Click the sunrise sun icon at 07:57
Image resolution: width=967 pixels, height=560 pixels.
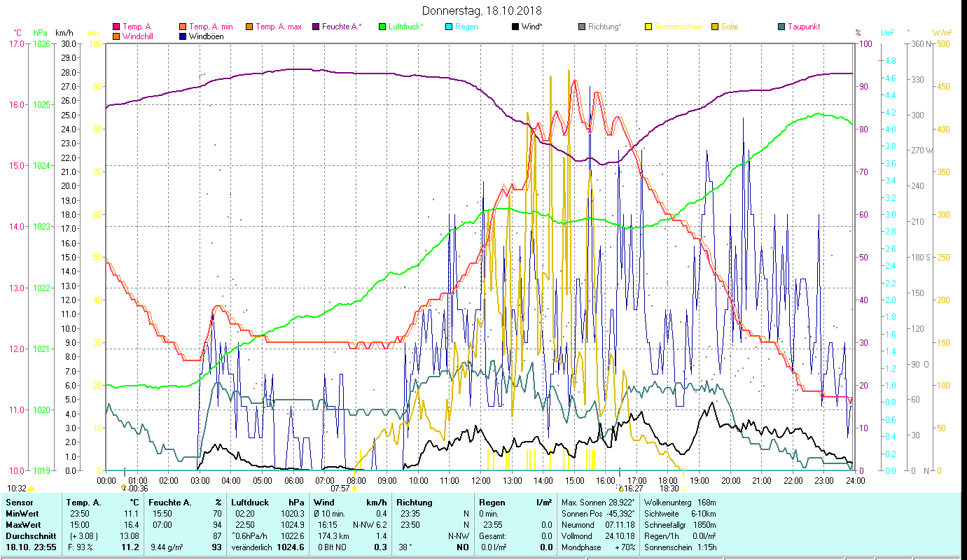(x=355, y=489)
